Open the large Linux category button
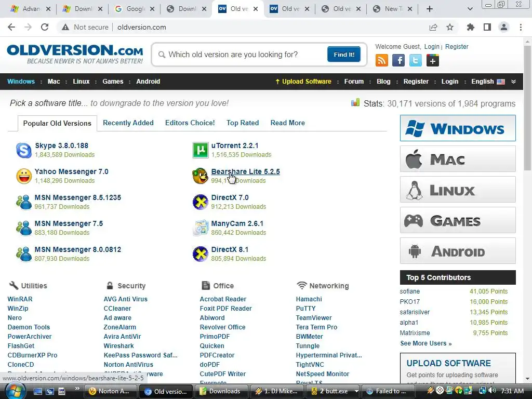The width and height of the screenshot is (532, 399). click(458, 189)
